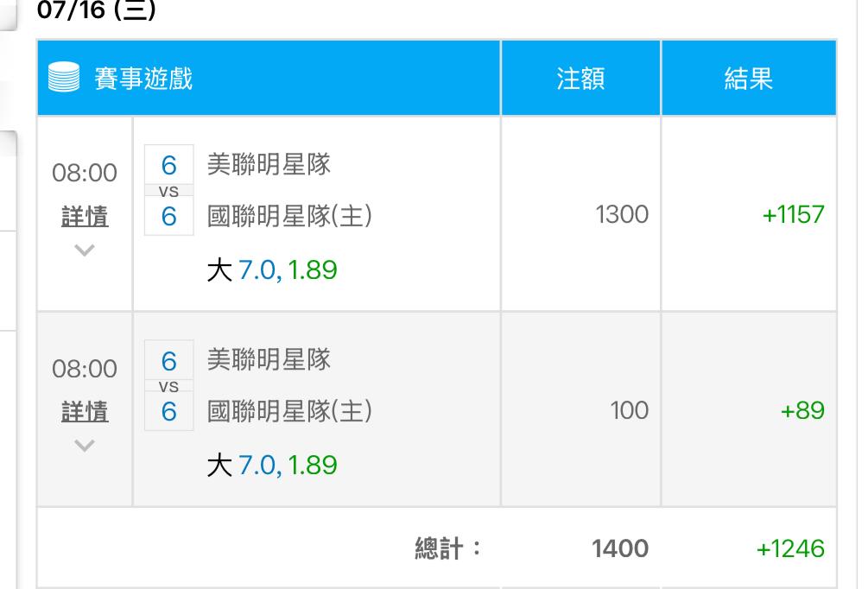Click 大 7.0, 1.89 odds in second row
This screenshot has height=589, width=868.
point(272,465)
